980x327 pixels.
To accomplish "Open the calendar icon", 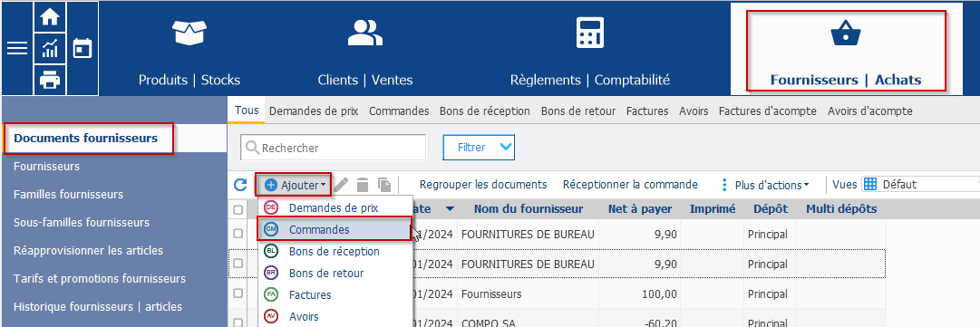I will 82,48.
